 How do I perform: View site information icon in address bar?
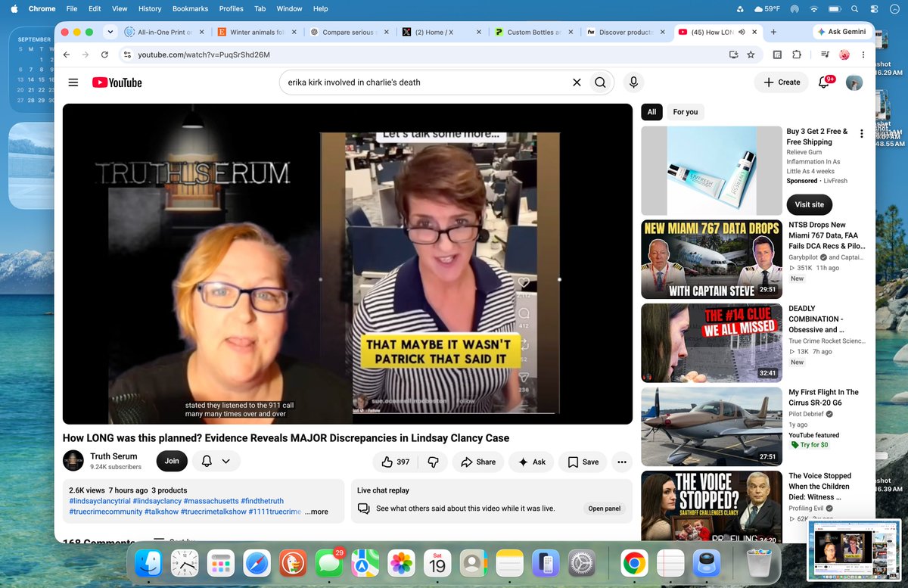coord(127,54)
